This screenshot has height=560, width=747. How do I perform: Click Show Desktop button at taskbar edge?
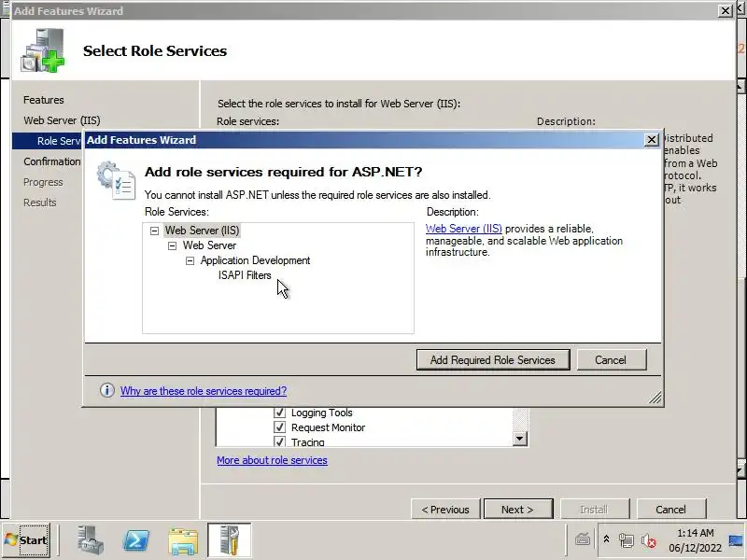(737, 540)
